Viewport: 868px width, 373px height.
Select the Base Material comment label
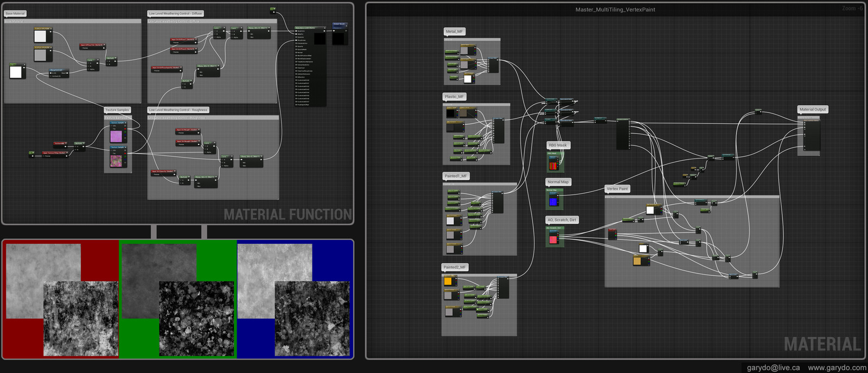(15, 14)
